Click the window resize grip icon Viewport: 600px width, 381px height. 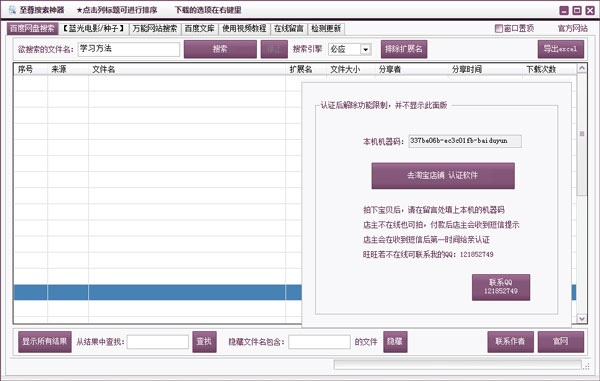[586, 366]
